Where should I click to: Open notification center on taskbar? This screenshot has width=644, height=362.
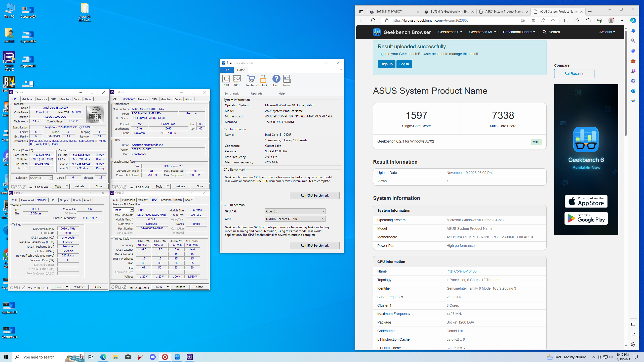[636, 357]
